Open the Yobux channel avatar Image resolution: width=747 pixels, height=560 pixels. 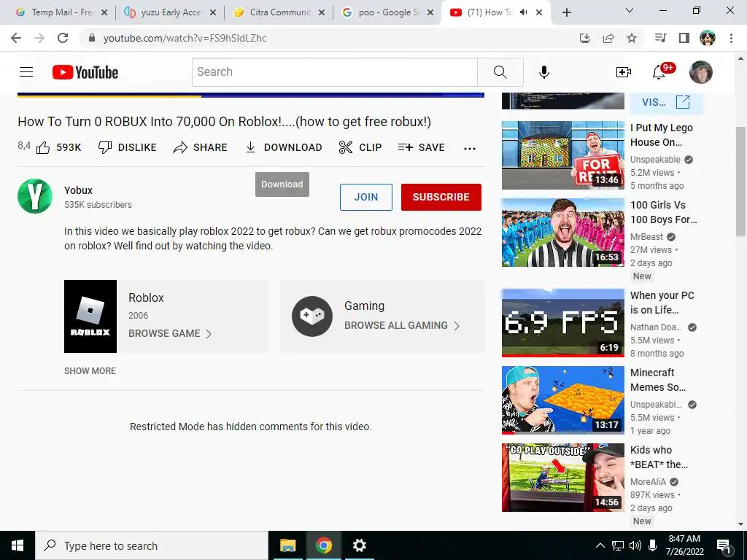35,196
